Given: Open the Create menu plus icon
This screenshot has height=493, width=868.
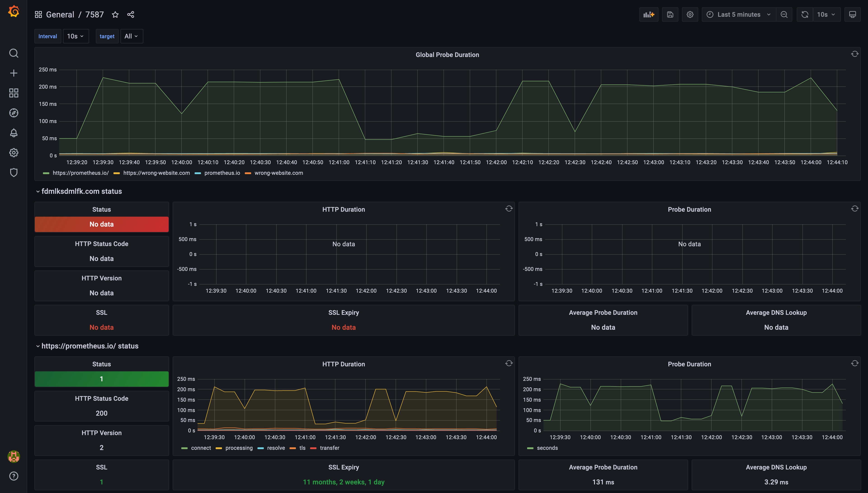Looking at the screenshot, I should tap(14, 73).
